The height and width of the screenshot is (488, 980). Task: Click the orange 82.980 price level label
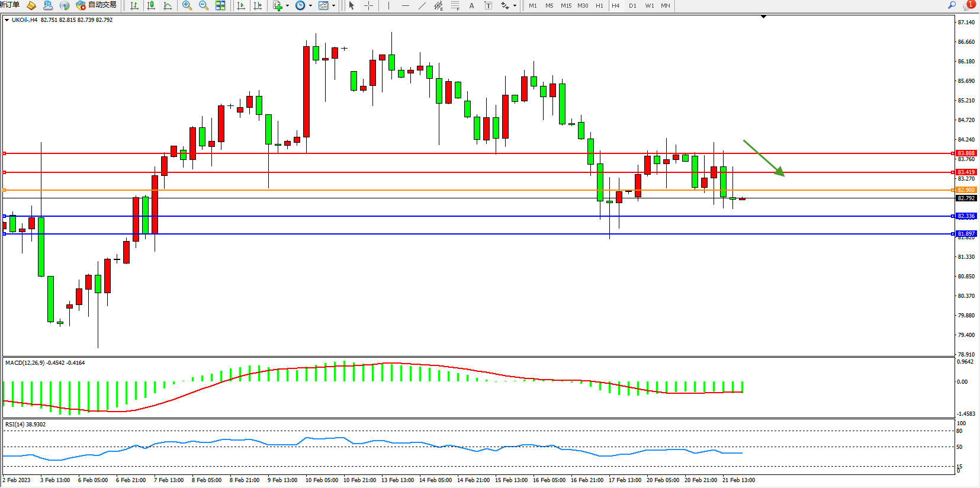point(966,190)
